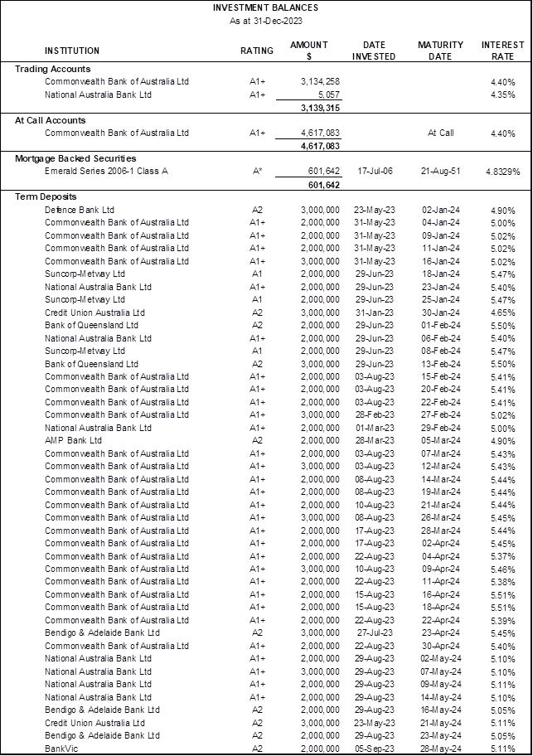Click Suncorp-Metway Ltd maturing 18-Jan-24
The image size is (533, 756).
point(85,274)
